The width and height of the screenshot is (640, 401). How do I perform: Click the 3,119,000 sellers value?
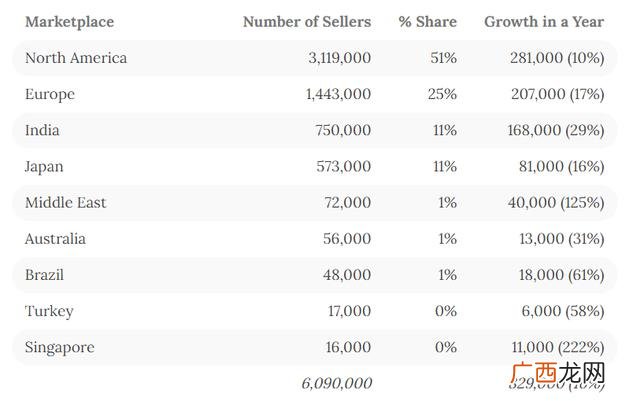coord(340,58)
